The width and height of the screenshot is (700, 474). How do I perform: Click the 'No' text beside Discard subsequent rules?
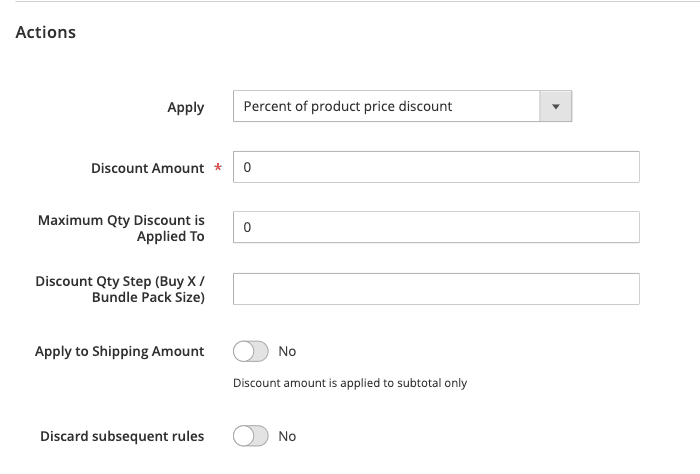287,436
